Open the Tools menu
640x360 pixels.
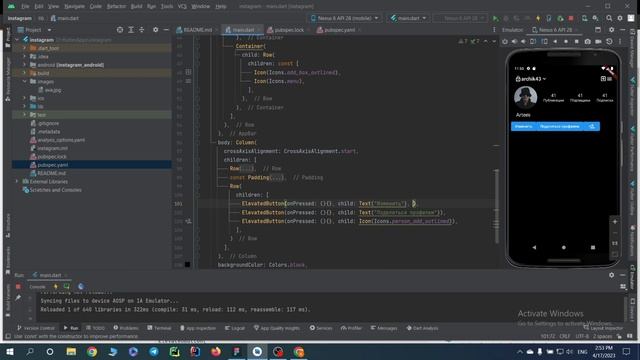click(x=167, y=7)
